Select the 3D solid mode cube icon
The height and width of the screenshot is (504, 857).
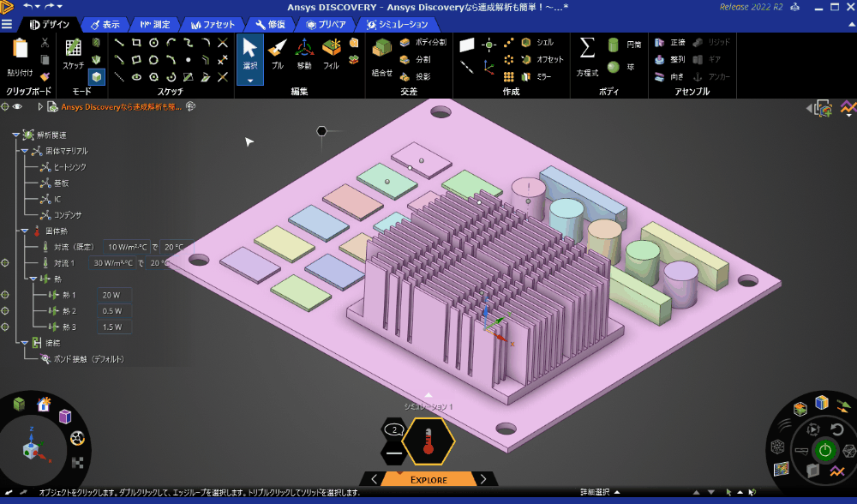point(97,76)
